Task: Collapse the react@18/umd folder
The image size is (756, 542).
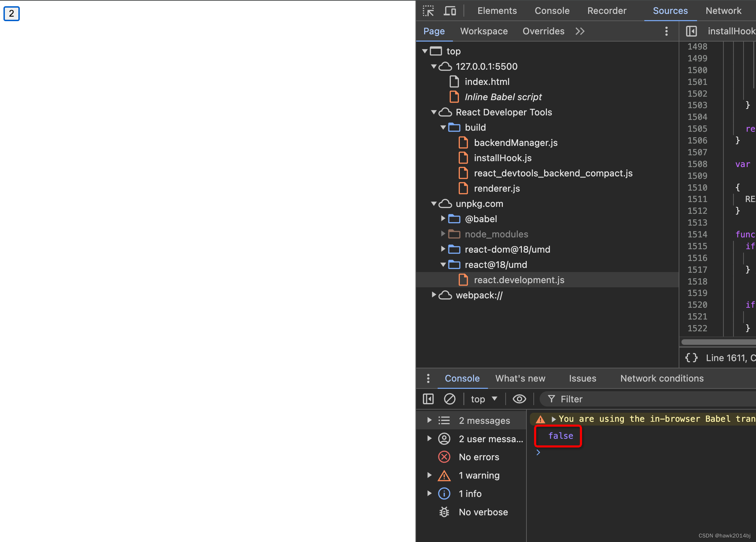Action: 443,265
